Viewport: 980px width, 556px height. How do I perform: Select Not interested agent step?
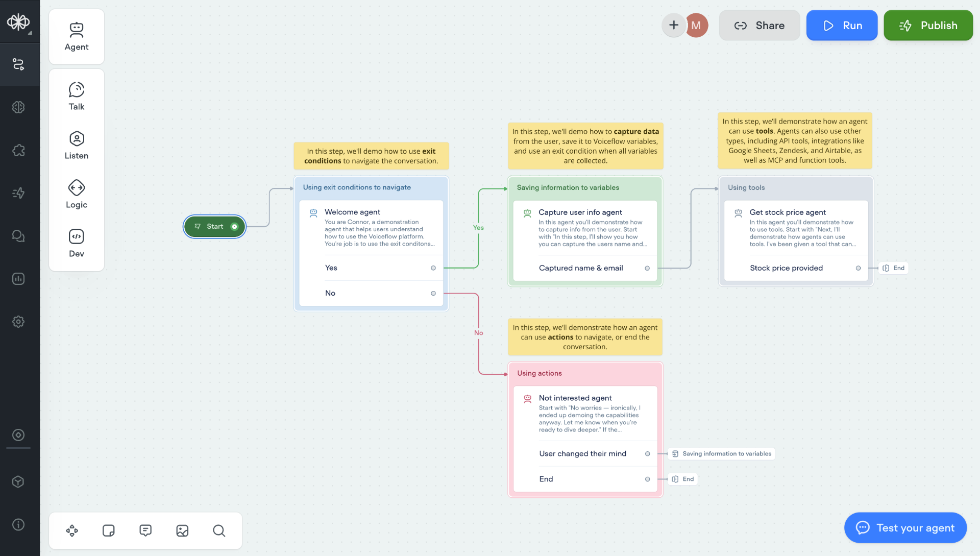(585, 414)
